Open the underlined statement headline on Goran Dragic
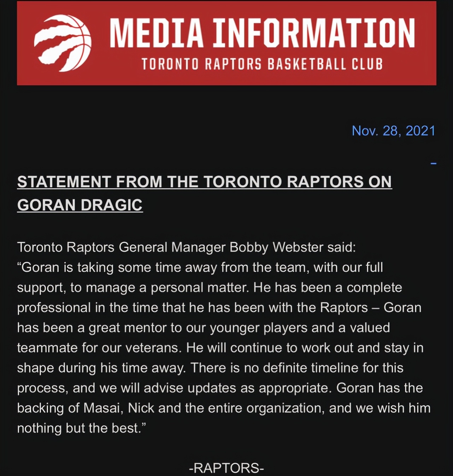453x476 pixels. pos(204,182)
